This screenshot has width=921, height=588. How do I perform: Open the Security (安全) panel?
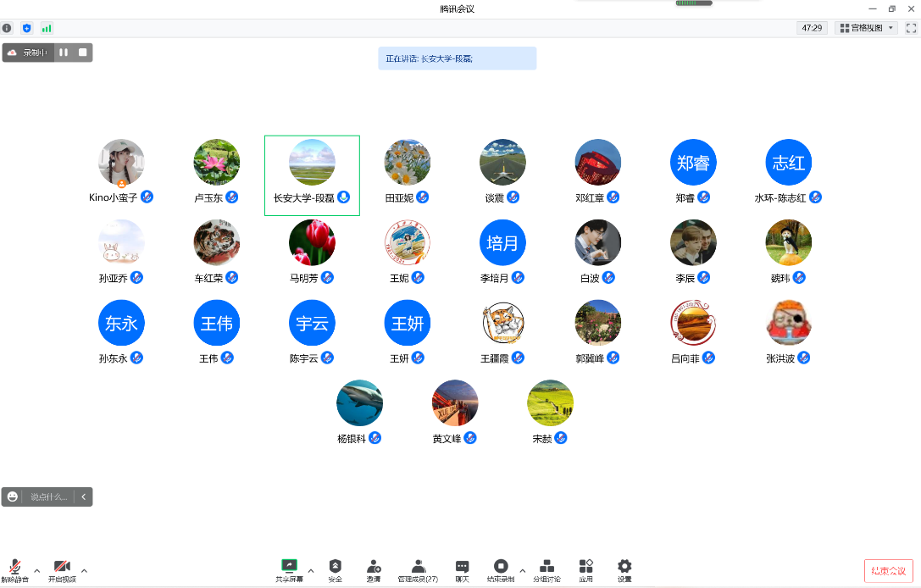tap(335, 569)
